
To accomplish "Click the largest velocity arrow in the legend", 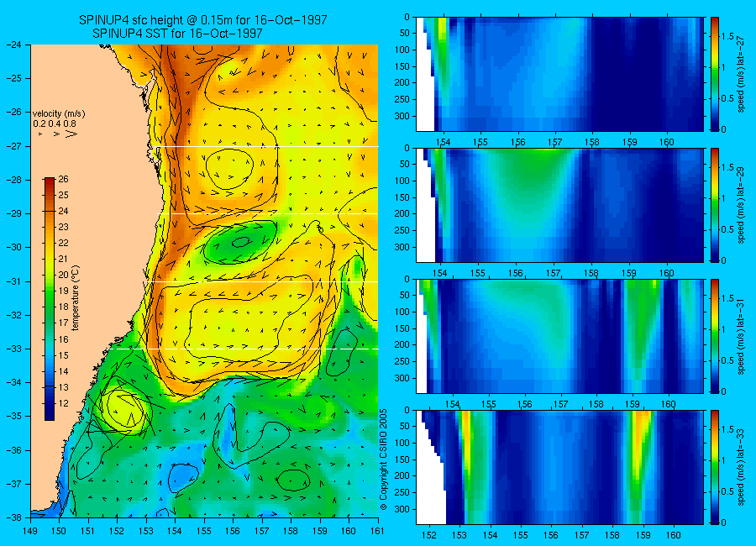I will point(71,134).
